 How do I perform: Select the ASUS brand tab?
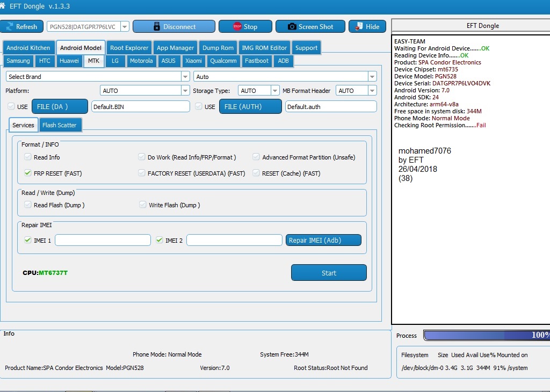tap(168, 61)
